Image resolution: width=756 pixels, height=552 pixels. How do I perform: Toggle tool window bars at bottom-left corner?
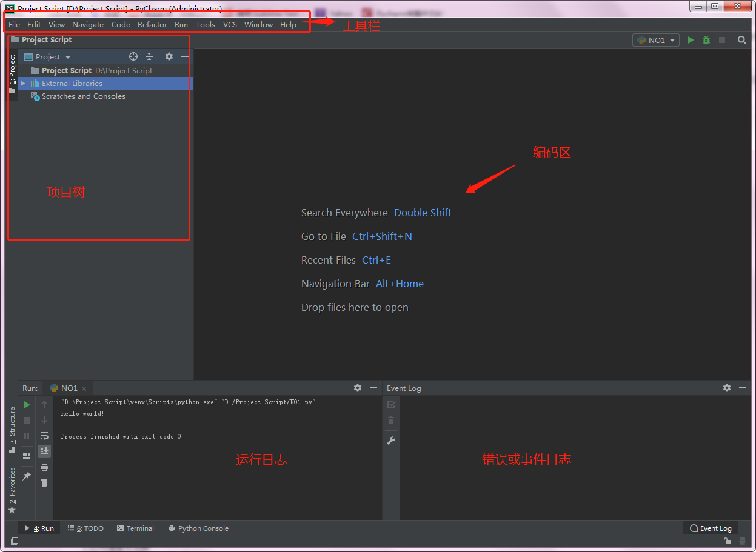click(15, 540)
